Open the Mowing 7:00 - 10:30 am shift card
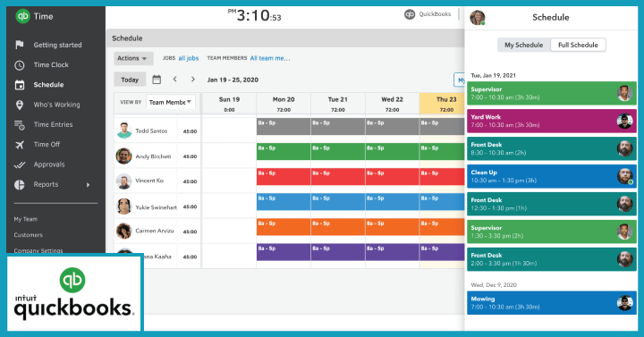This screenshot has height=337, width=644. (552, 303)
